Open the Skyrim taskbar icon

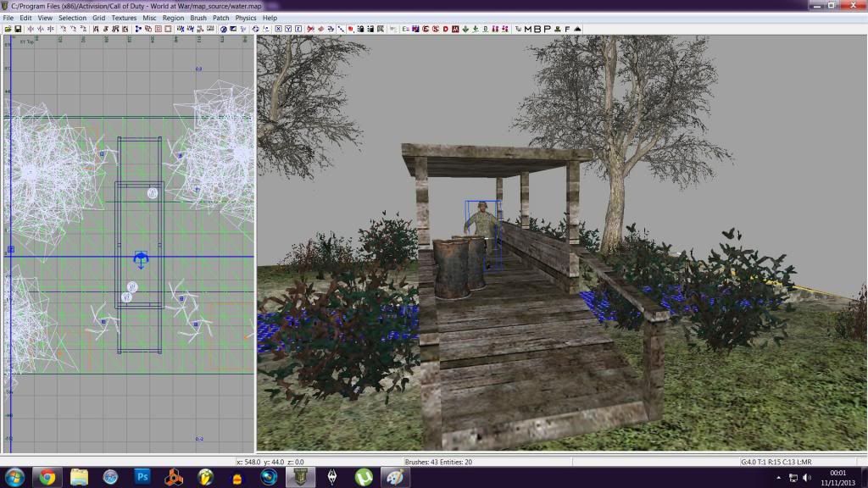point(332,477)
